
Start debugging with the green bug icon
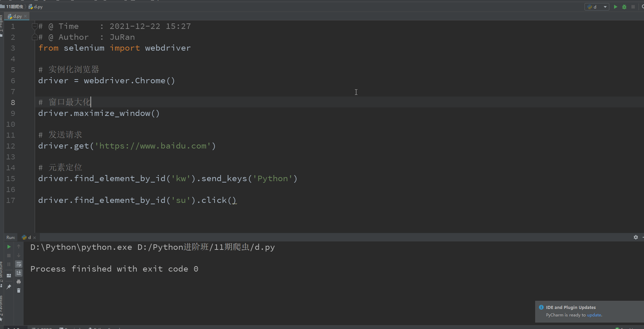coord(624,7)
